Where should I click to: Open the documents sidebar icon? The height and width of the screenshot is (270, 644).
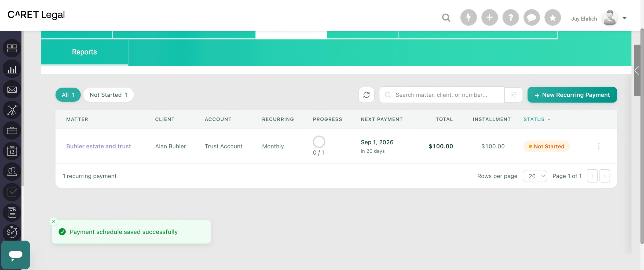[12, 213]
